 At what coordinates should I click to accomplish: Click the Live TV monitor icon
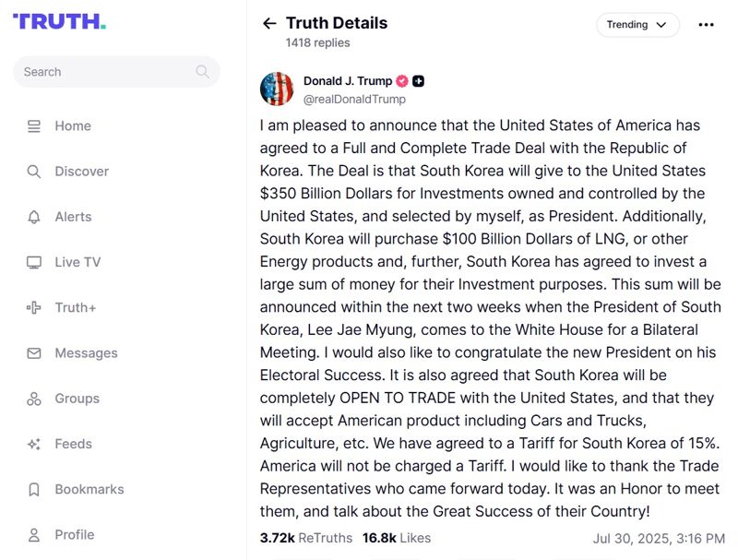pos(34,262)
